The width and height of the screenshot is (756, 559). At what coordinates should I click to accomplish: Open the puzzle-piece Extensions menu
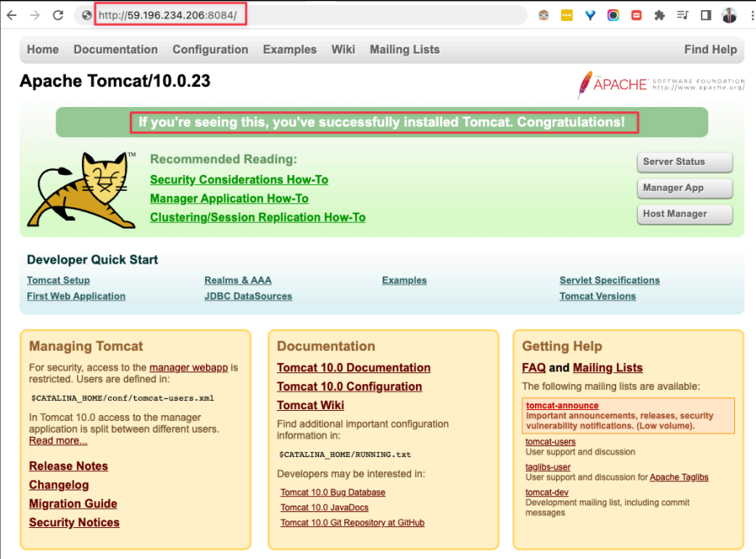(x=660, y=15)
